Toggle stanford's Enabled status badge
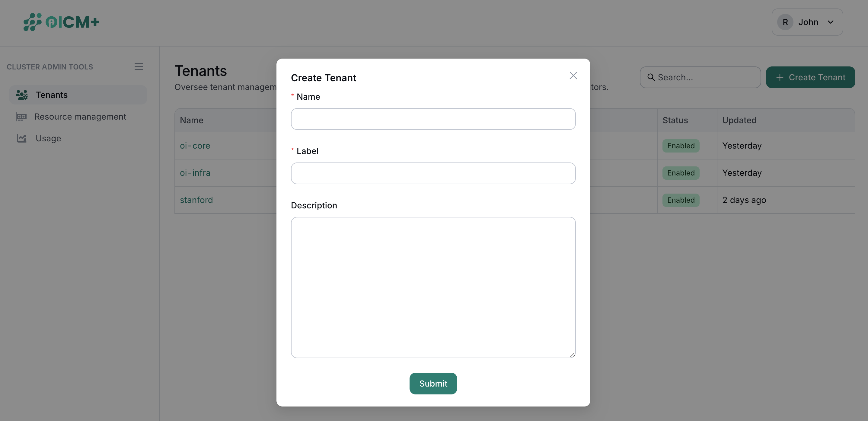The width and height of the screenshot is (868, 421). pyautogui.click(x=680, y=200)
